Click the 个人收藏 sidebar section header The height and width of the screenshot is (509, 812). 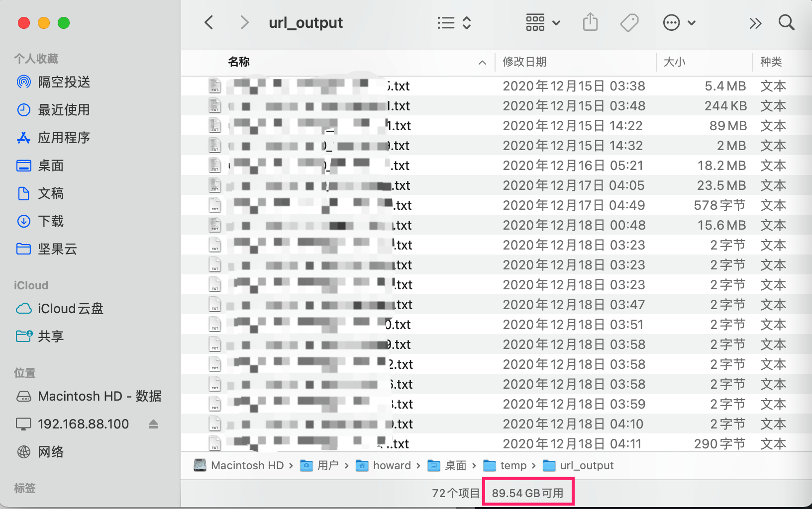coord(36,59)
